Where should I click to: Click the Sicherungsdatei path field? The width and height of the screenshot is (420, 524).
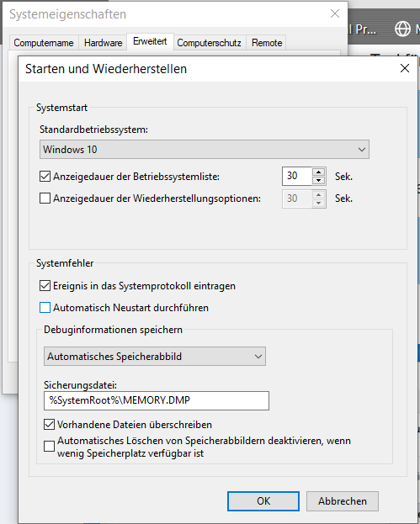pyautogui.click(x=157, y=400)
